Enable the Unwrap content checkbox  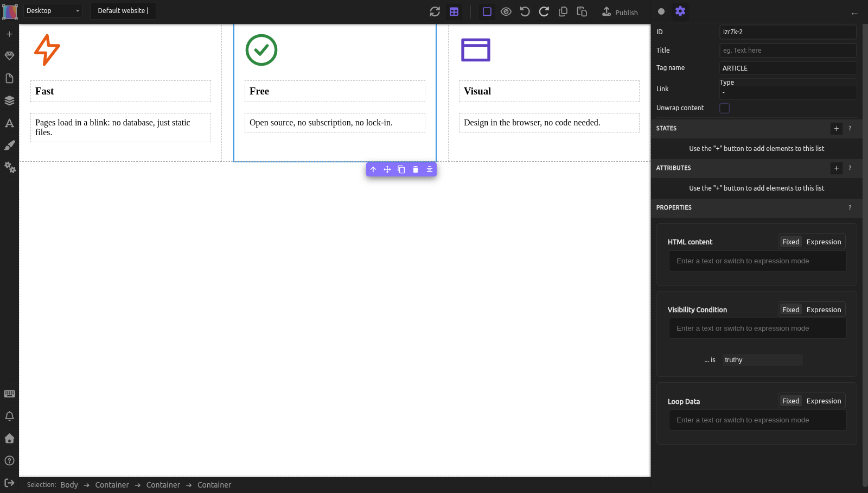click(724, 108)
